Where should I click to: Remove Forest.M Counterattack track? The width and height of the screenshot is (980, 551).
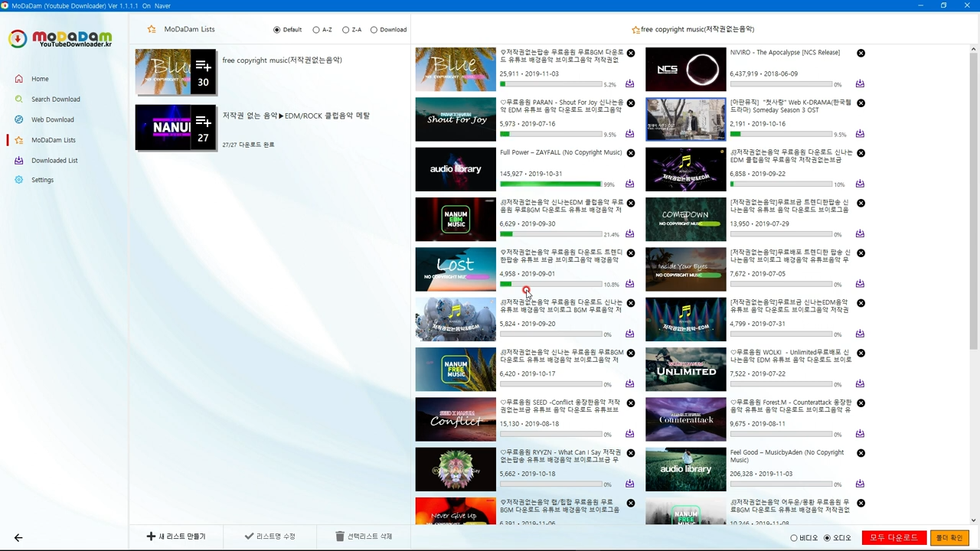pyautogui.click(x=861, y=403)
